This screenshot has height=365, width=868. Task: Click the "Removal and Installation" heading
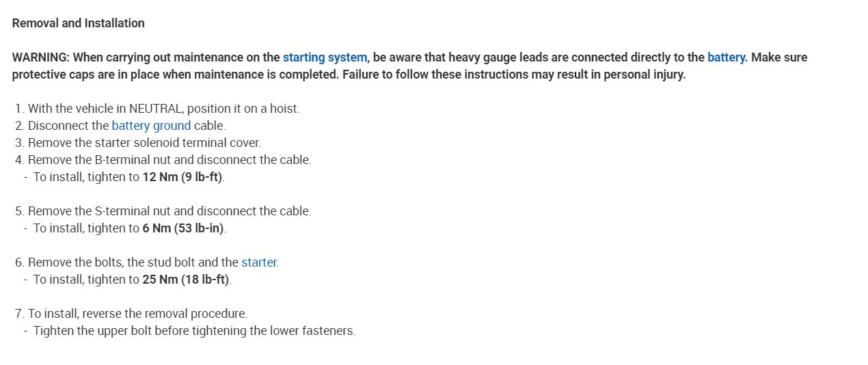pyautogui.click(x=78, y=23)
